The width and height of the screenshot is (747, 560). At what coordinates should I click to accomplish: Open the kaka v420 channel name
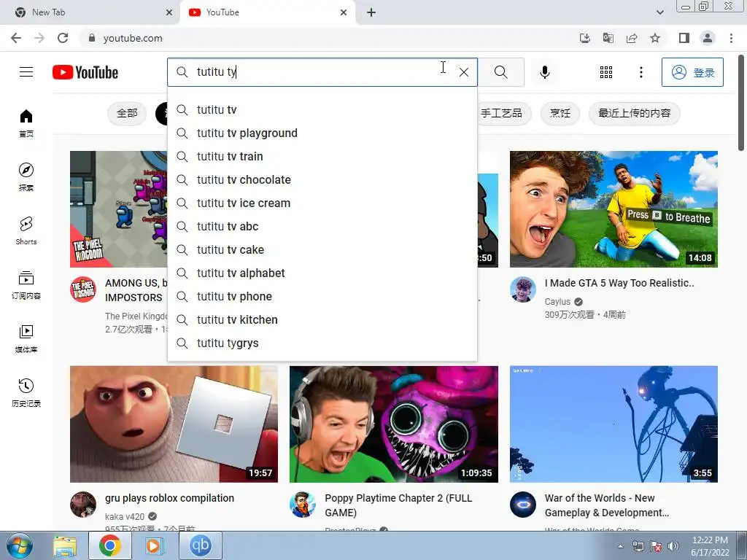(x=124, y=517)
